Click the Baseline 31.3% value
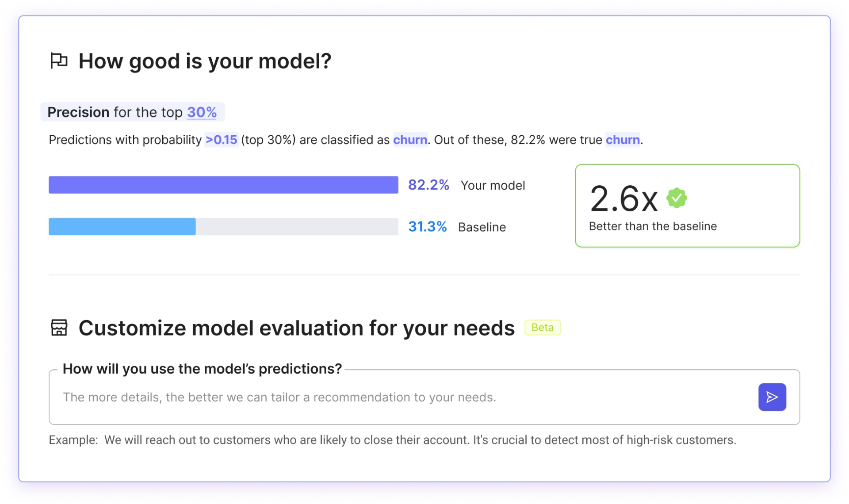This screenshot has width=849, height=504. tap(427, 227)
